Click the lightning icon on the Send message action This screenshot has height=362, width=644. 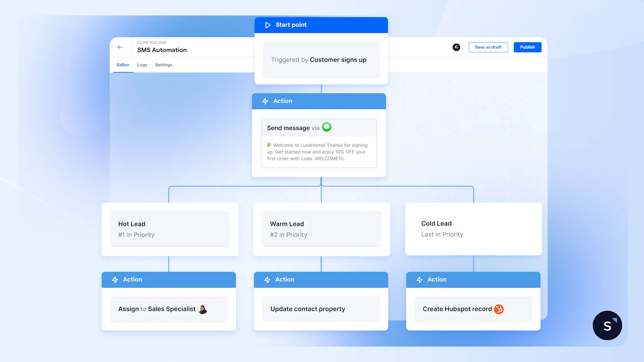(x=265, y=101)
